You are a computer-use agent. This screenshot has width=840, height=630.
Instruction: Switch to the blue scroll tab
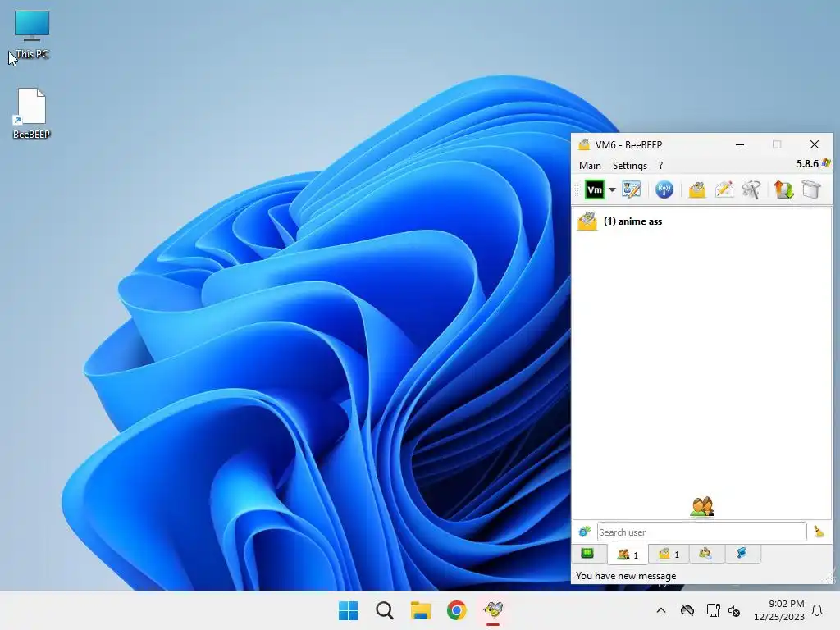point(742,554)
